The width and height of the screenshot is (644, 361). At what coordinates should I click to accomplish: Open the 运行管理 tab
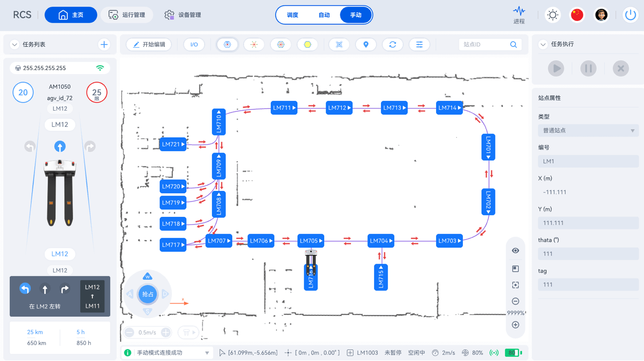[127, 15]
